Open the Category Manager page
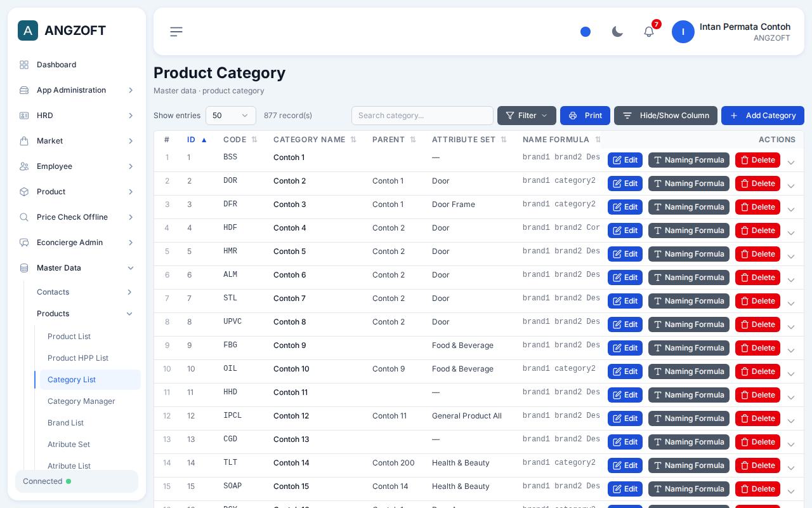 tap(90, 401)
